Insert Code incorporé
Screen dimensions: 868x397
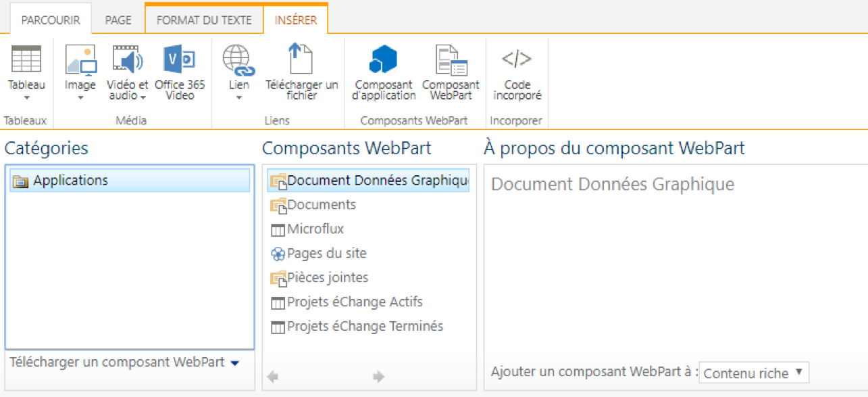pyautogui.click(x=516, y=60)
